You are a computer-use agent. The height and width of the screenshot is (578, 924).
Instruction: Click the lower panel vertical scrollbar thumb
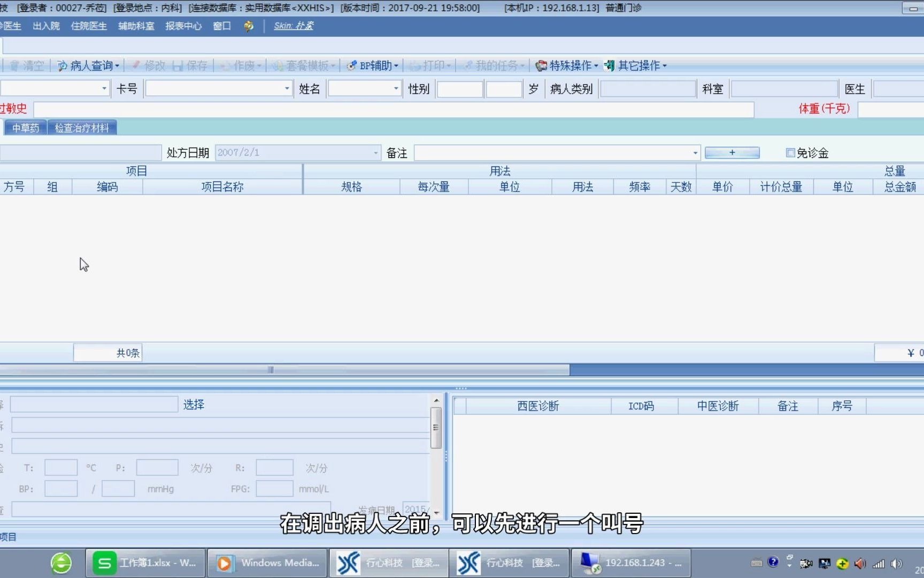pyautogui.click(x=436, y=428)
